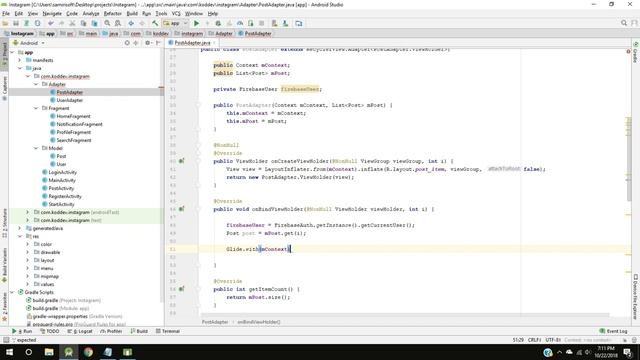Run the app with green play icon
Viewport: 640px width, 360px height.
tap(196, 23)
